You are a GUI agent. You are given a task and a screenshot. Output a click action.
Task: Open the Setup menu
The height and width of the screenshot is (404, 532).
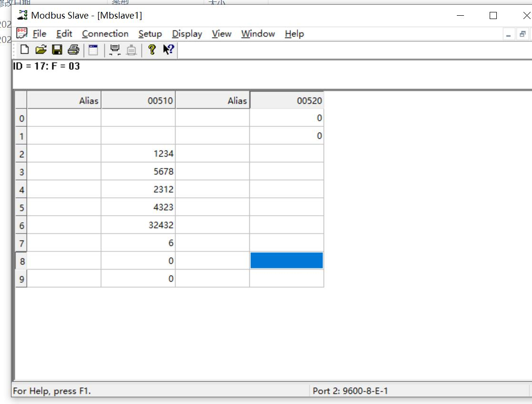150,34
